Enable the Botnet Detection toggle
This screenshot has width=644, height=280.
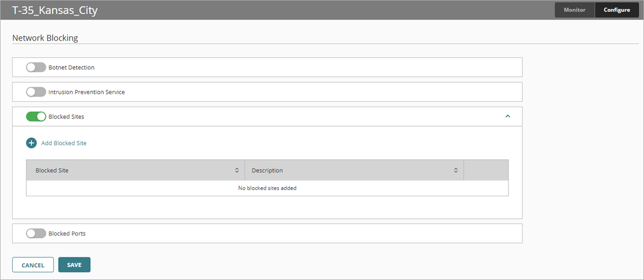36,67
